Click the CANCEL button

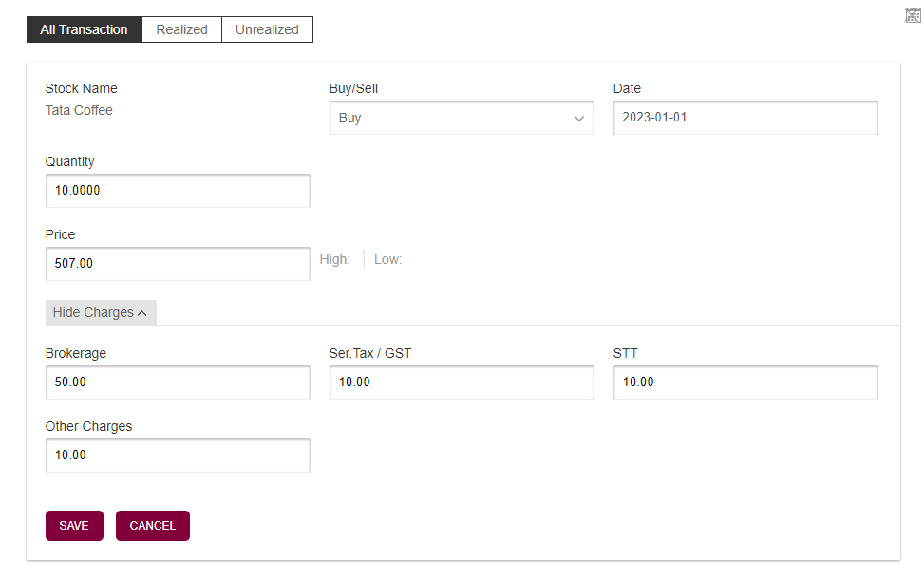153,526
